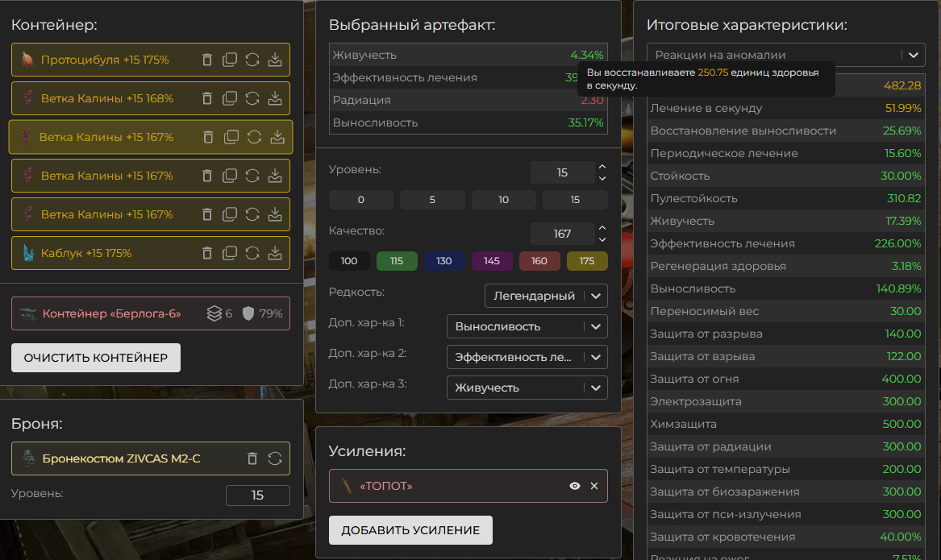This screenshot has width=941, height=560.
Task: Click save icon on Протоцибуля row
Action: click(275, 60)
